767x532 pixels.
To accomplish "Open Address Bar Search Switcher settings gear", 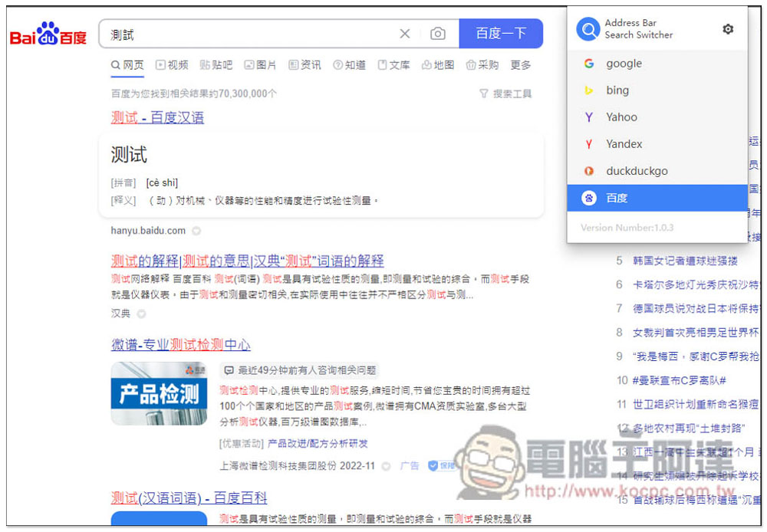I will [728, 29].
